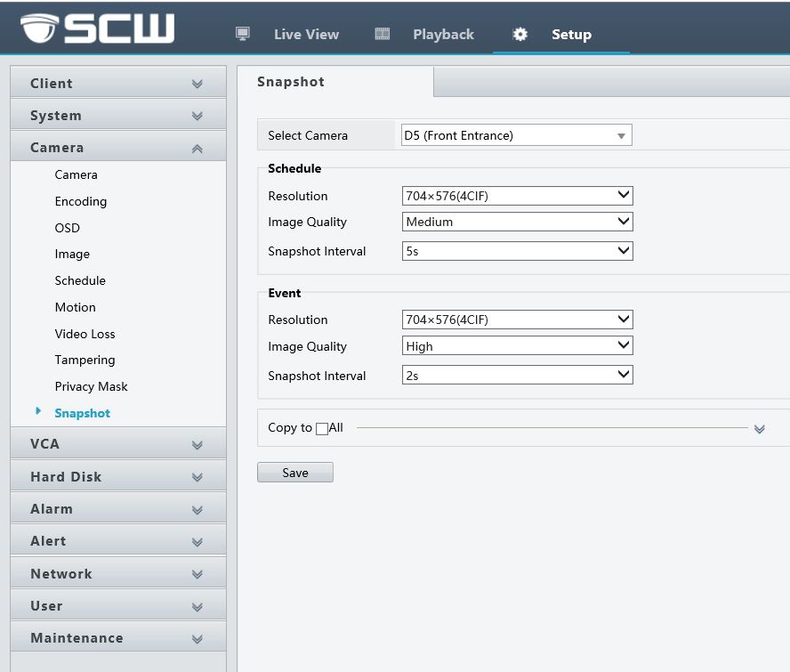Expand the Network section

pos(117,574)
